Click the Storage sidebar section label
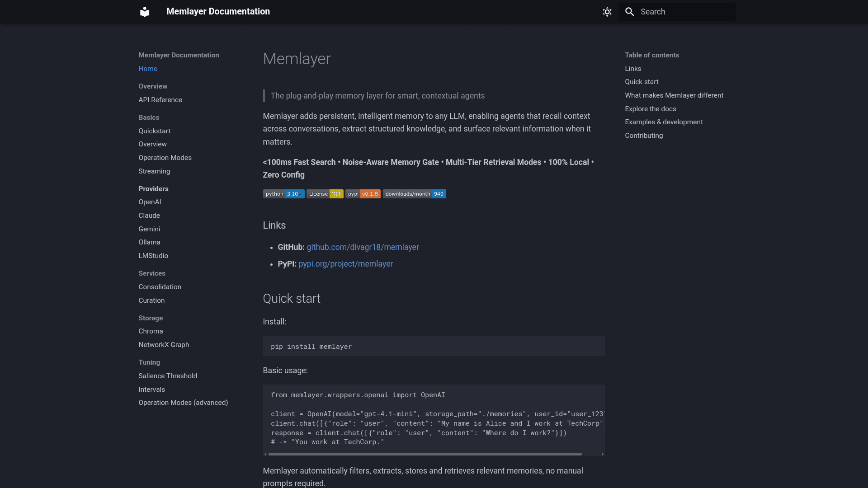 (x=151, y=318)
